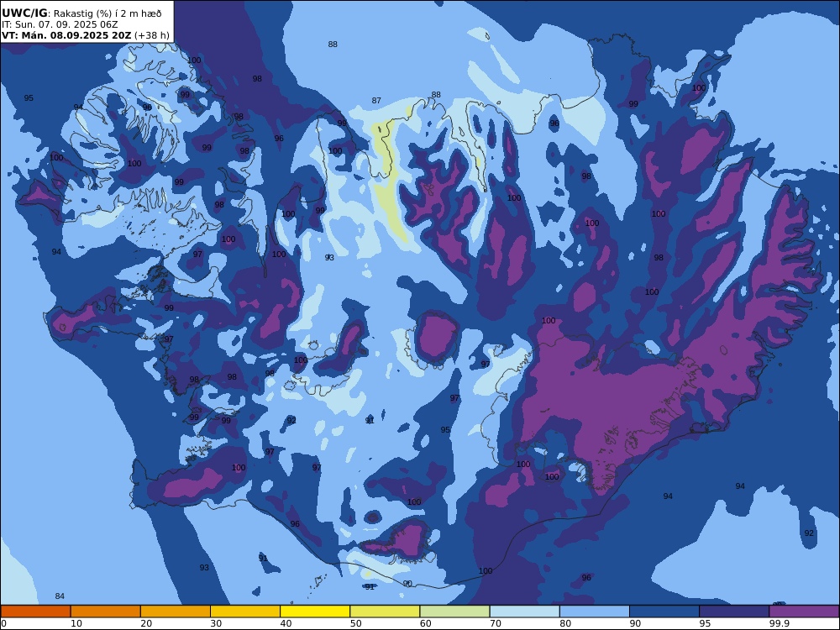Click the '84' humidity value on the map
The height and width of the screenshot is (630, 840).
(60, 596)
